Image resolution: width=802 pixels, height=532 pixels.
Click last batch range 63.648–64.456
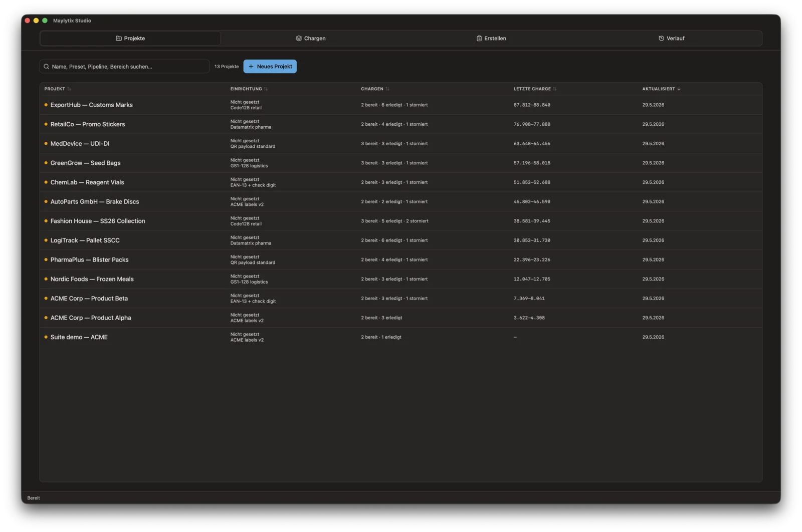click(x=532, y=143)
